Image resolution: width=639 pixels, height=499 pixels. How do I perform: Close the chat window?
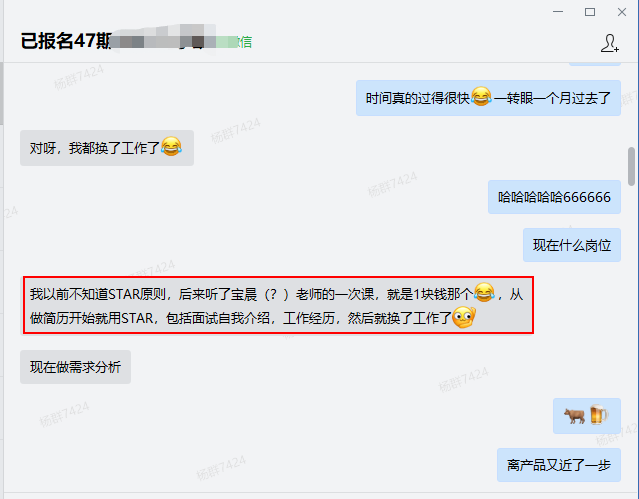click(x=621, y=12)
